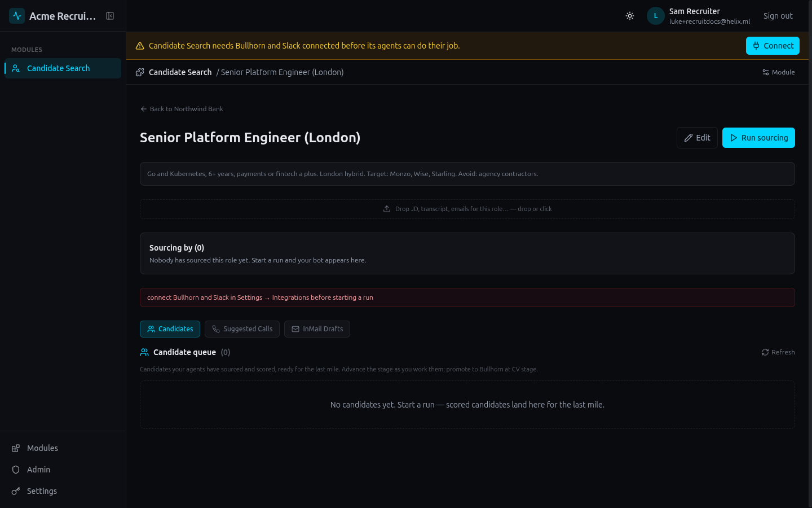Image resolution: width=812 pixels, height=508 pixels.
Task: Edit the Senior Platform Engineer role
Action: [697, 138]
